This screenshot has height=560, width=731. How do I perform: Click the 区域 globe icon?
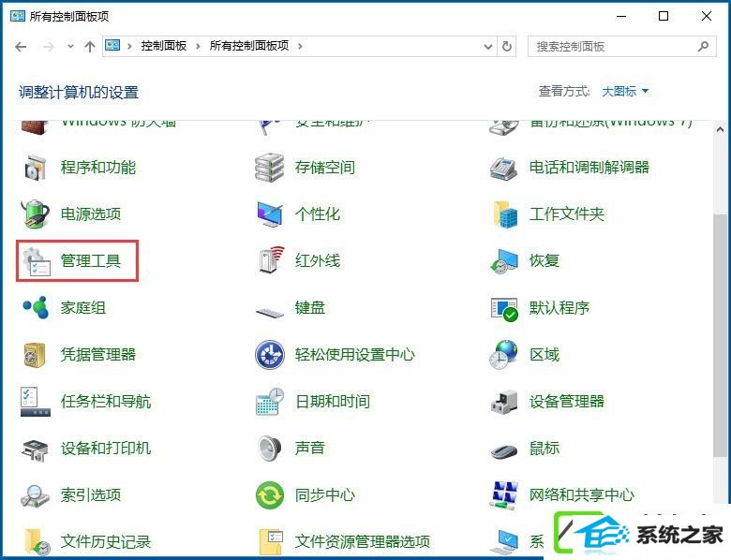(503, 355)
